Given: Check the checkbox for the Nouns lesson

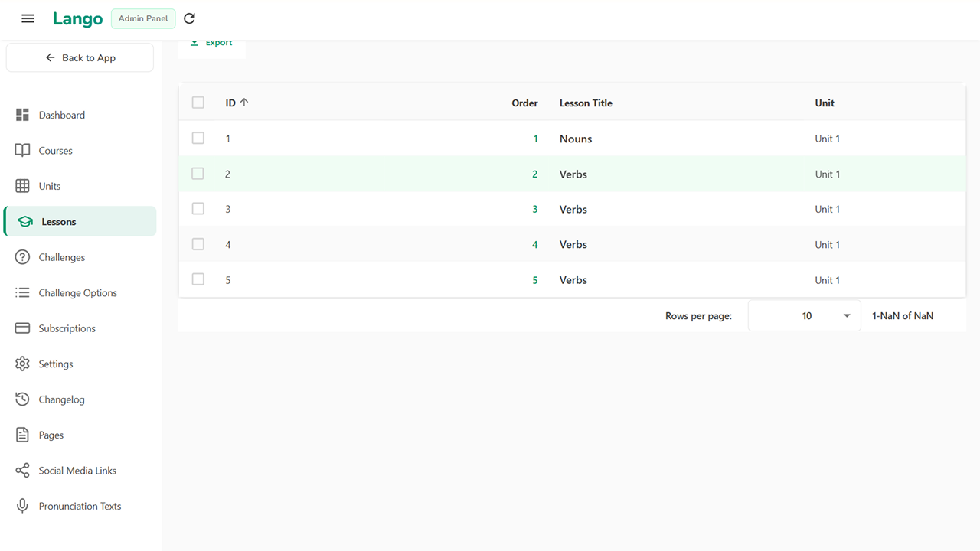Looking at the screenshot, I should [198, 139].
